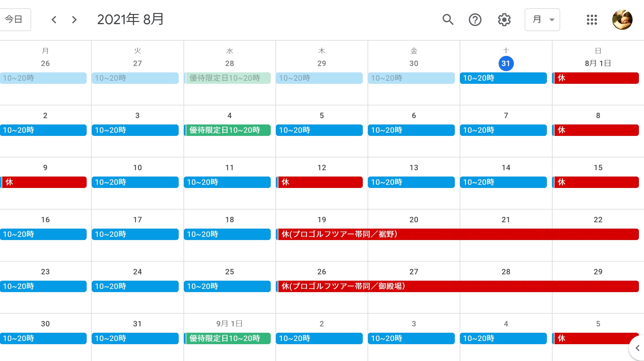This screenshot has width=644, height=361.
Task: Go to previous month with left chevron
Action: [54, 20]
